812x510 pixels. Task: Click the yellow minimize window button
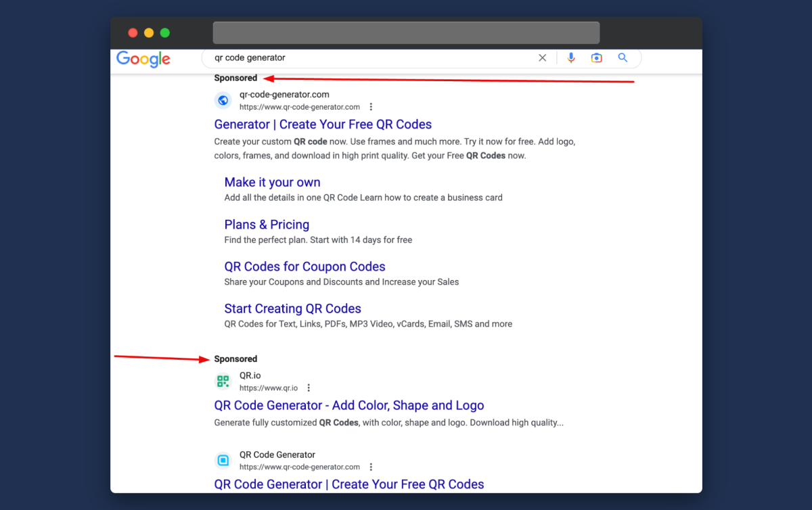[149, 32]
